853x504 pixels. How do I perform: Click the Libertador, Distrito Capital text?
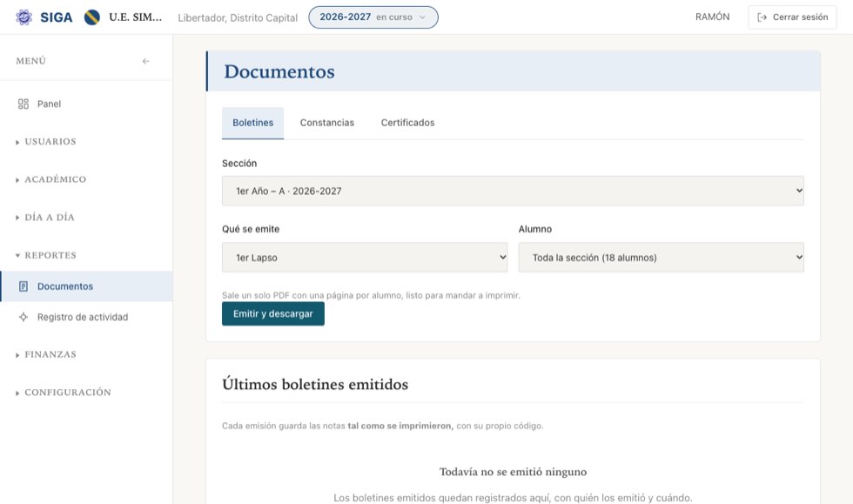(238, 18)
